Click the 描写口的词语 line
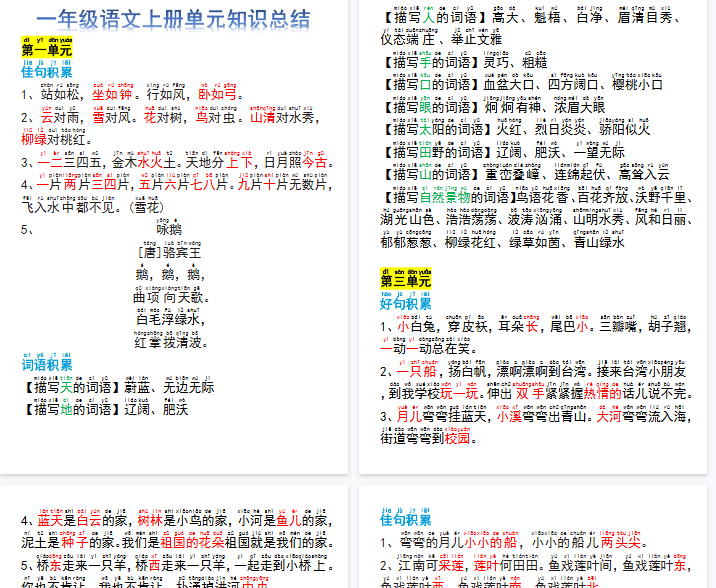Image resolution: width=716 pixels, height=588 pixels. [521, 82]
